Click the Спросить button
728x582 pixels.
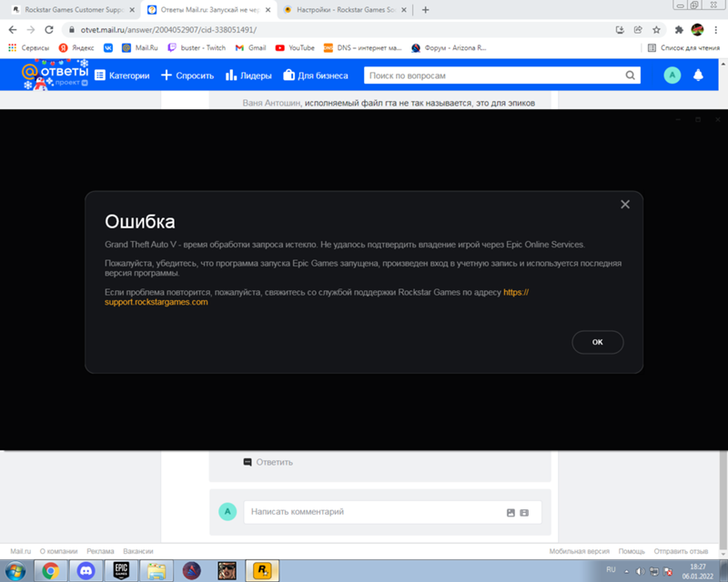pyautogui.click(x=187, y=75)
